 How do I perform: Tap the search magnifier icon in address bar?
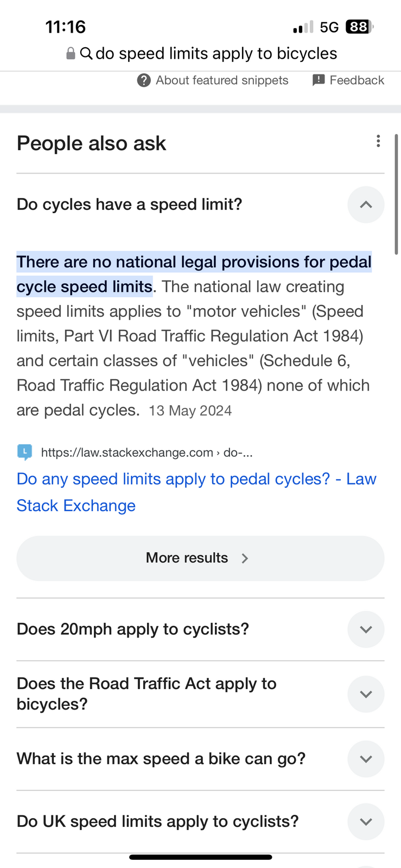coord(86,53)
